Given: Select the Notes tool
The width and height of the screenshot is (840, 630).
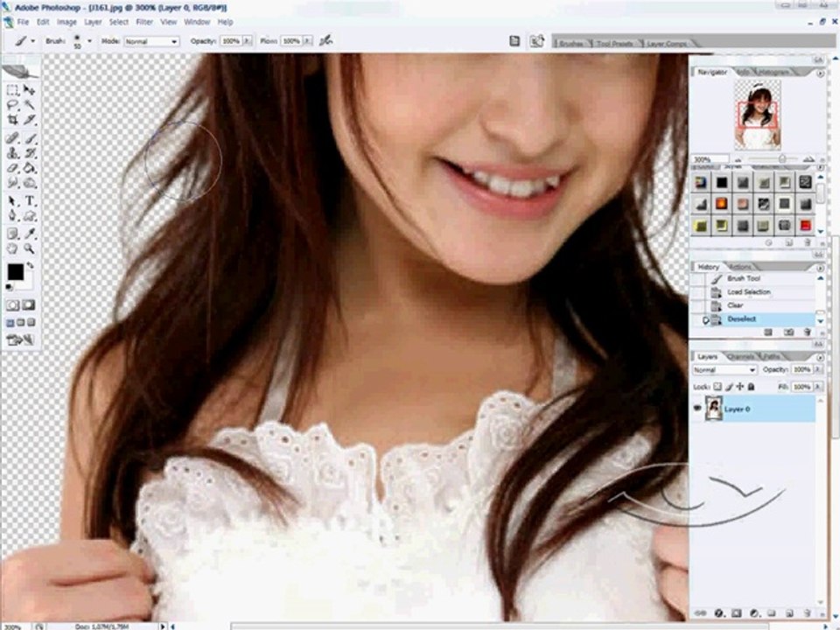Looking at the screenshot, I should click(x=12, y=234).
